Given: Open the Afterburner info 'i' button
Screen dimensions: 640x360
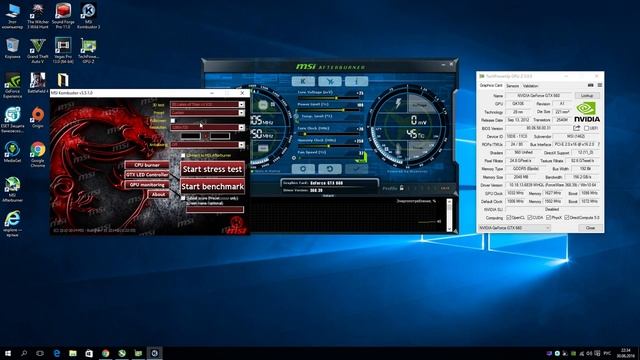Looking at the screenshot, I should click(356, 81).
